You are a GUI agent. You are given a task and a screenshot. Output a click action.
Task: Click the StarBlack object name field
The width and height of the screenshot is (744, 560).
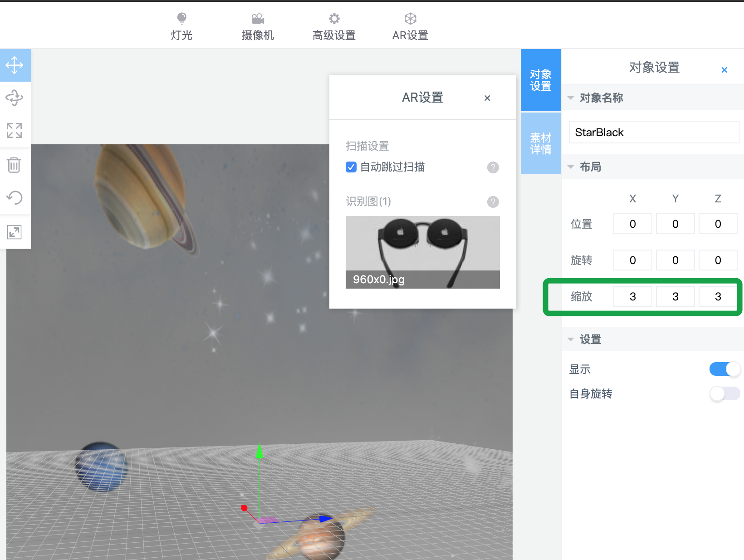tap(654, 133)
